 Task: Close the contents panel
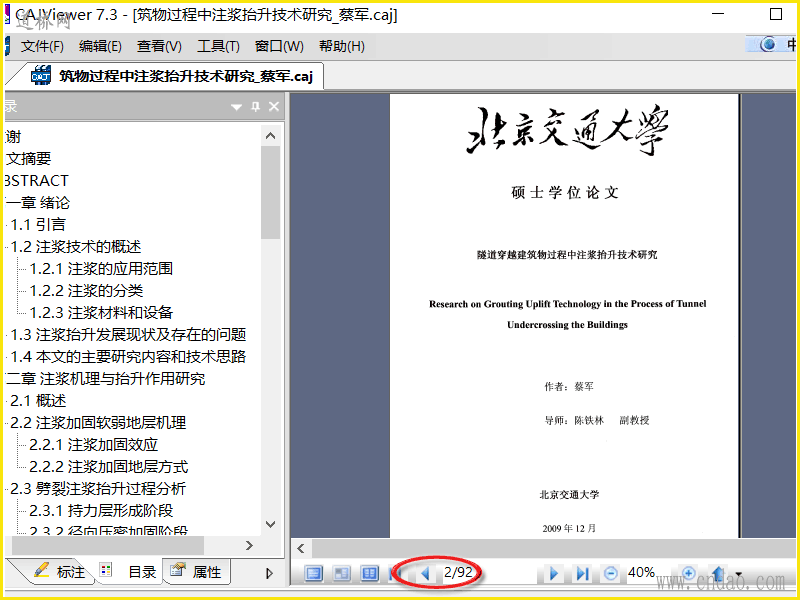point(274,107)
